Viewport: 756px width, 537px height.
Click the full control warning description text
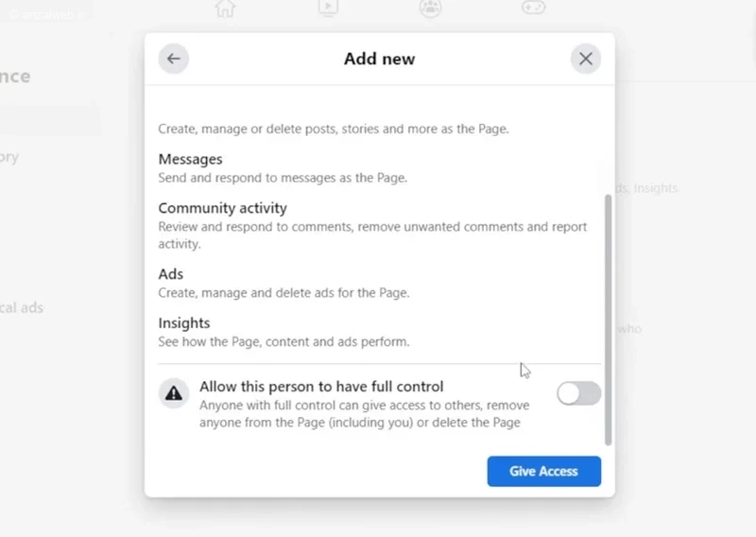[364, 414]
